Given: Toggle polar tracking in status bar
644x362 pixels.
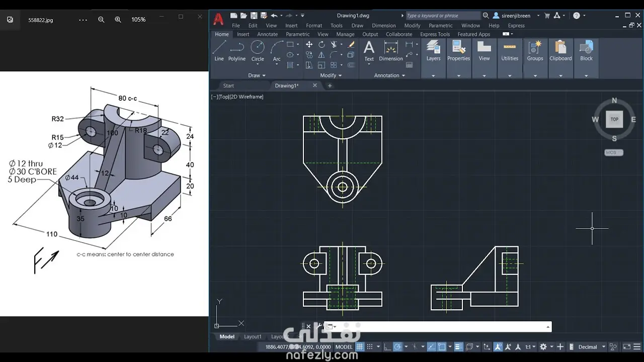Looking at the screenshot, I should point(397,347).
